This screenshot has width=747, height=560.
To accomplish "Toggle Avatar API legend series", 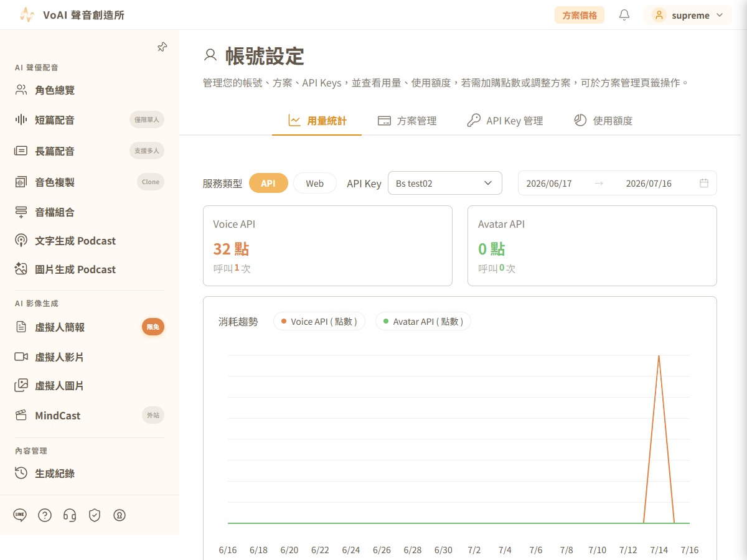I will (423, 322).
